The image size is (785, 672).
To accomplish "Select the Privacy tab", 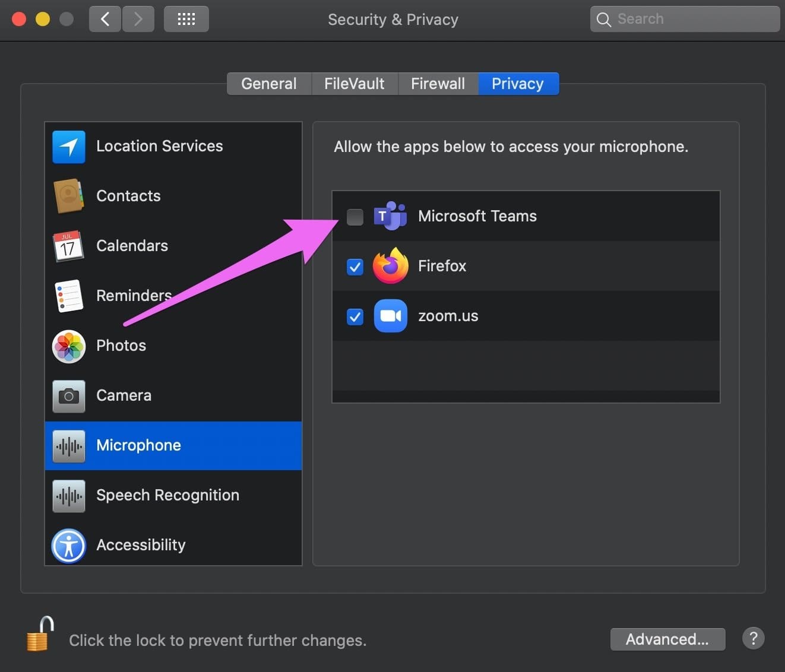I will [x=518, y=84].
